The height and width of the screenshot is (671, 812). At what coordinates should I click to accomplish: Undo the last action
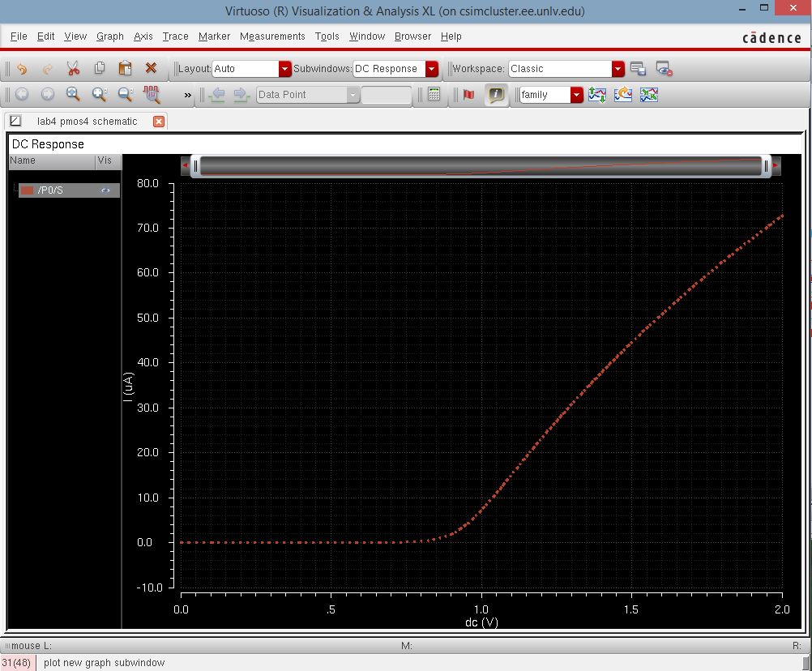coord(22,69)
